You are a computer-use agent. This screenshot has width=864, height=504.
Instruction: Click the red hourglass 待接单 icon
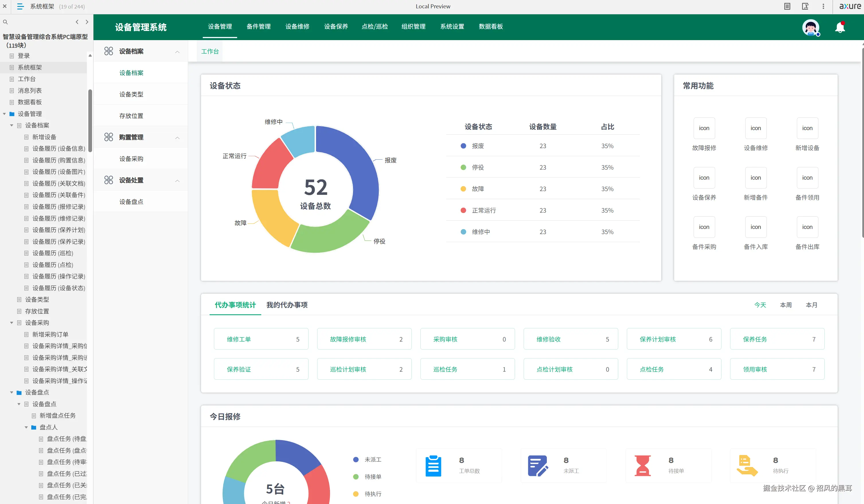coord(642,466)
